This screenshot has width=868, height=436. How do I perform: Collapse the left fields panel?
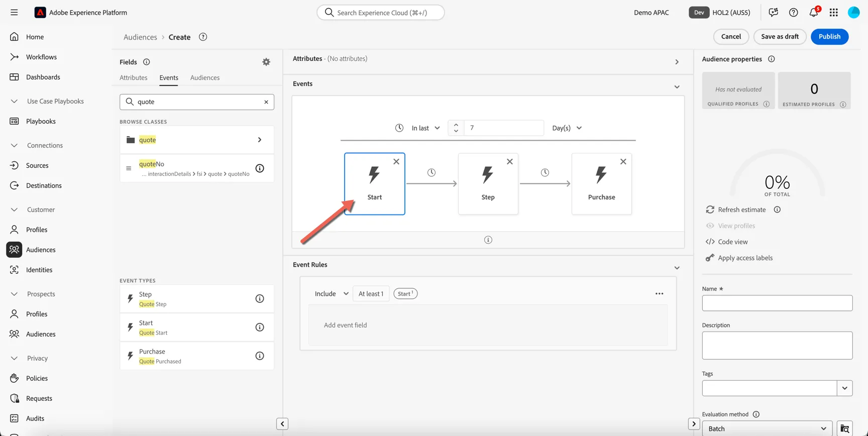click(282, 424)
